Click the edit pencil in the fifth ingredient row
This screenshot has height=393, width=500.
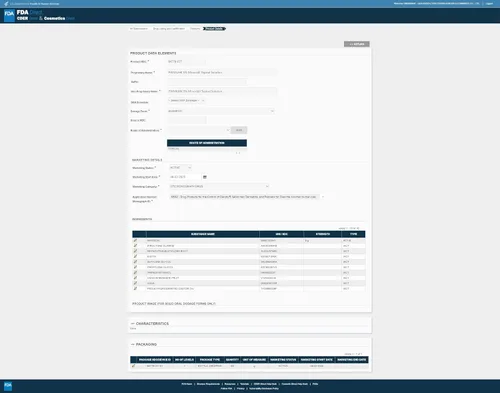pos(135,262)
